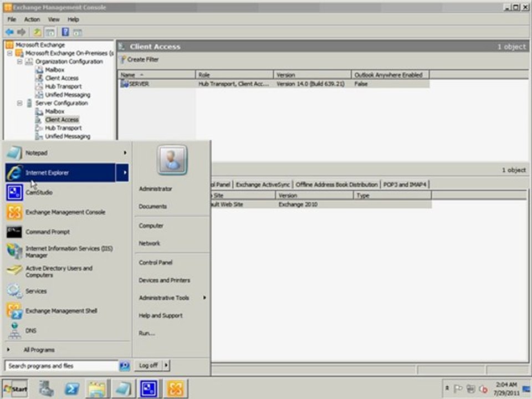Viewport: 532px width, 399px height.
Task: Collapse Microsoft Exchange On-Premises node
Action: (x=9, y=53)
